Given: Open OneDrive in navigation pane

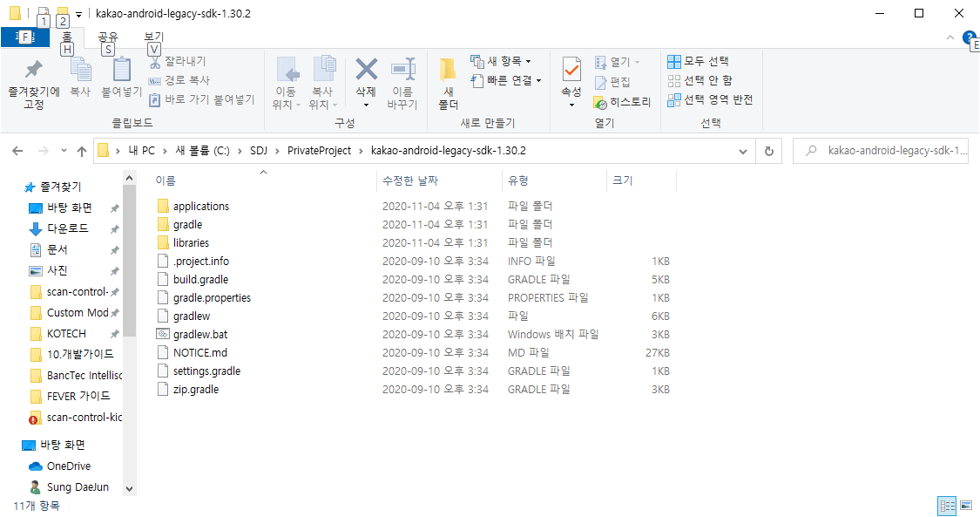Looking at the screenshot, I should point(69,466).
